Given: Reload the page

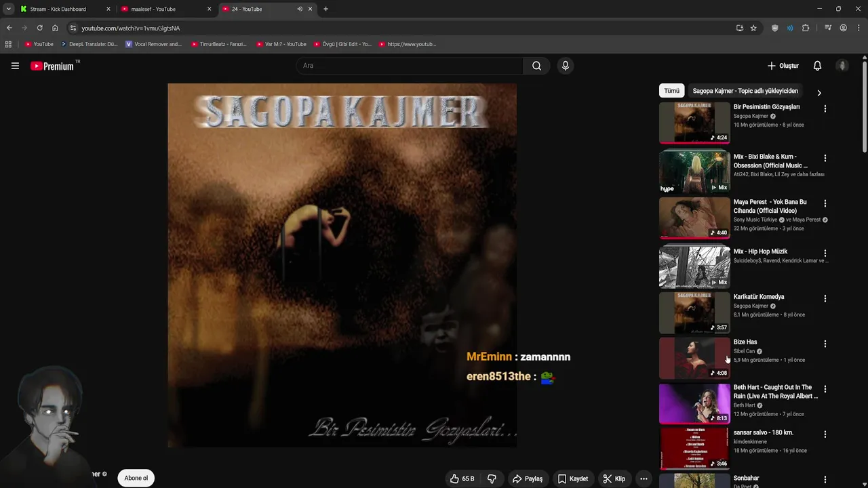Looking at the screenshot, I should (x=39, y=28).
